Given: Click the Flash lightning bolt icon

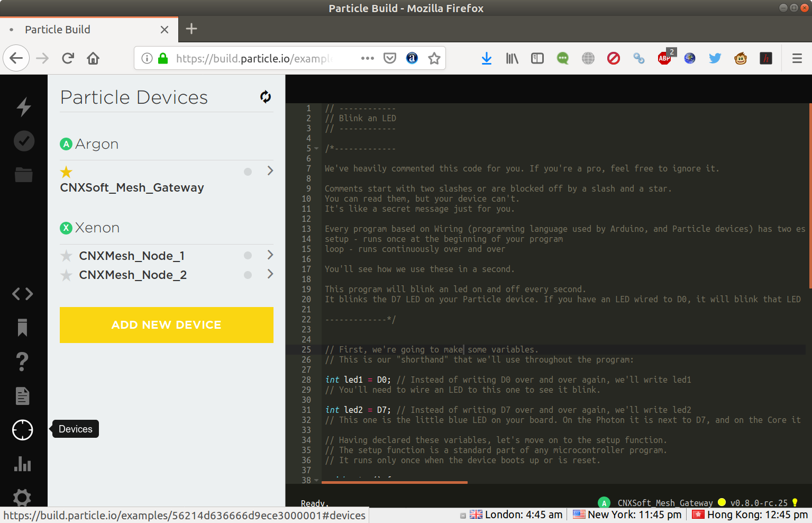Looking at the screenshot, I should (x=24, y=106).
